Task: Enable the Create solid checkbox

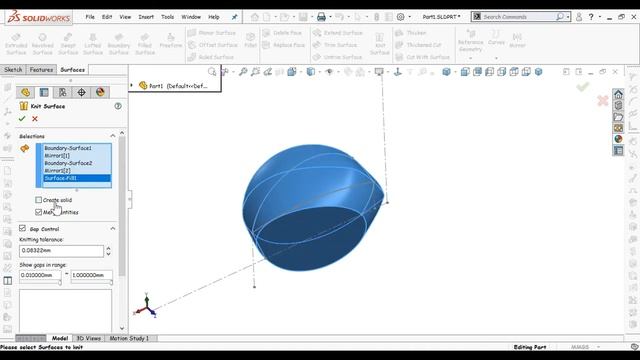Action: coord(38,200)
